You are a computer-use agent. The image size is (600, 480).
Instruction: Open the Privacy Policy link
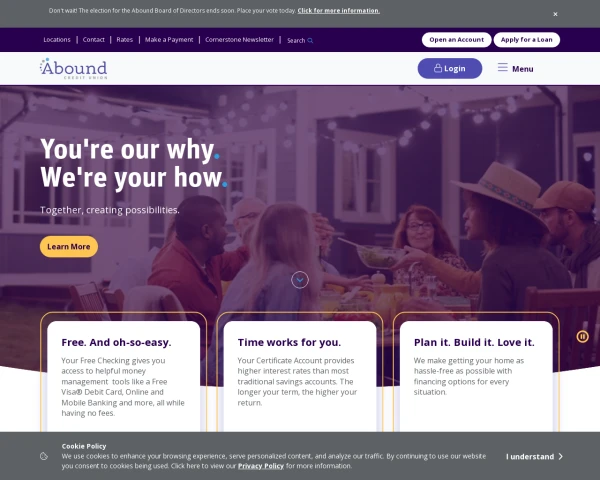261,466
